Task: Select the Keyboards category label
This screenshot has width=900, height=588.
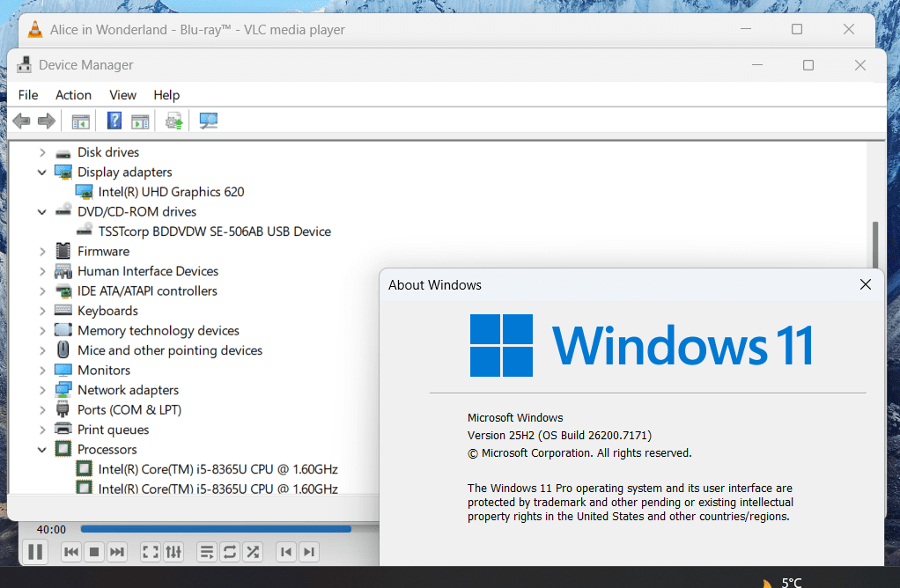Action: [x=108, y=311]
